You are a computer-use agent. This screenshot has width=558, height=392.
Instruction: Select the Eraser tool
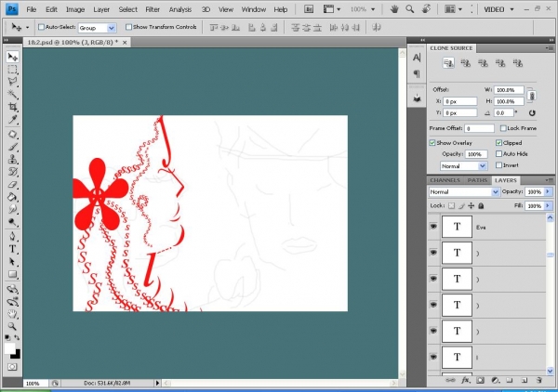(x=13, y=185)
